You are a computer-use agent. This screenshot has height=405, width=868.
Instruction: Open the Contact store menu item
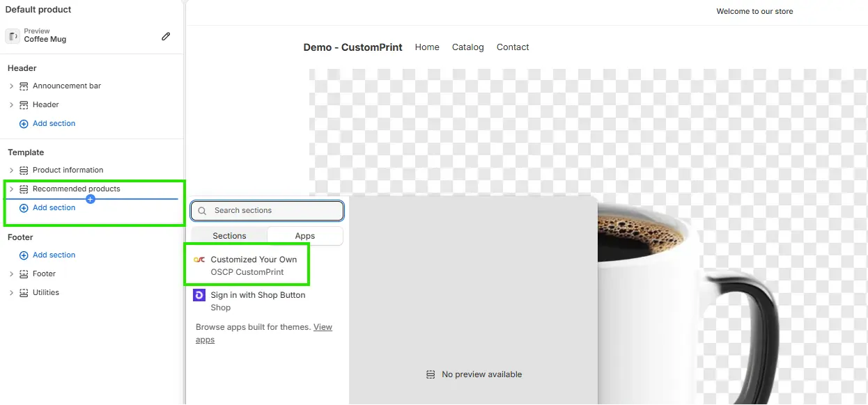coord(513,47)
